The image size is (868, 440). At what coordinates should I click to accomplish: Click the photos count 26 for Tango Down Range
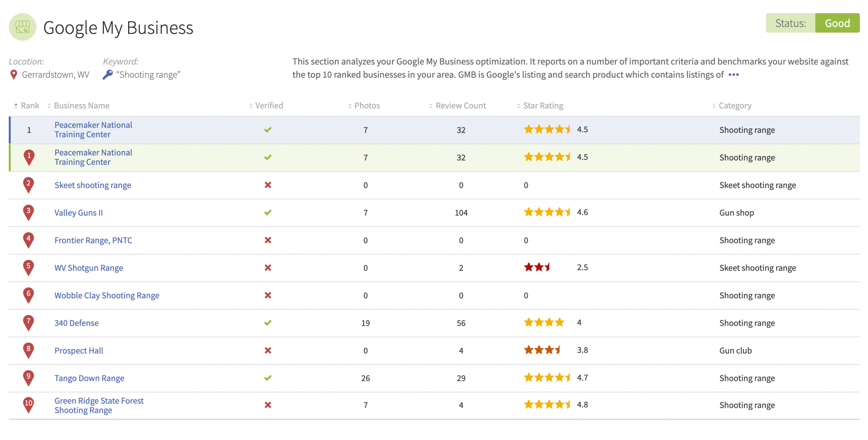(x=365, y=378)
